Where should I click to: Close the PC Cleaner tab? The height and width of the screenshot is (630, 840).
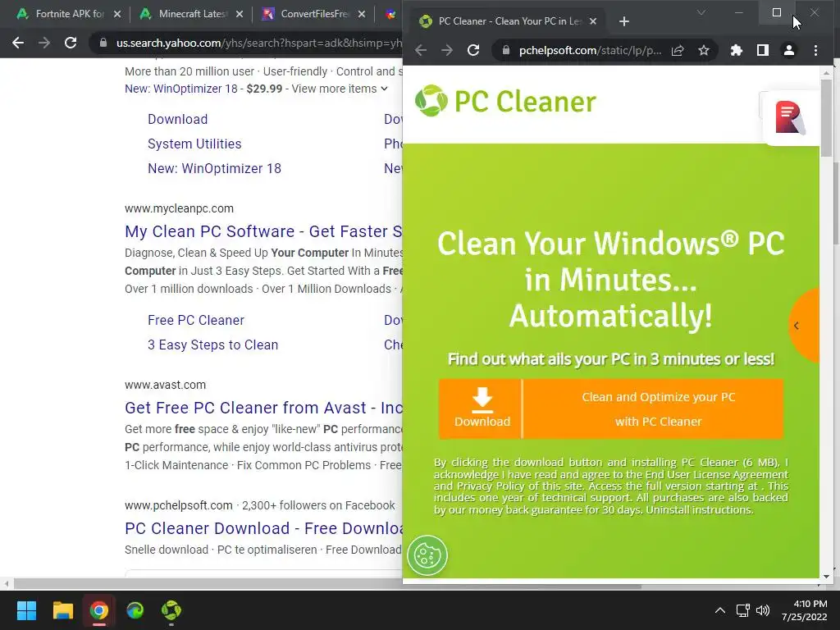click(592, 21)
